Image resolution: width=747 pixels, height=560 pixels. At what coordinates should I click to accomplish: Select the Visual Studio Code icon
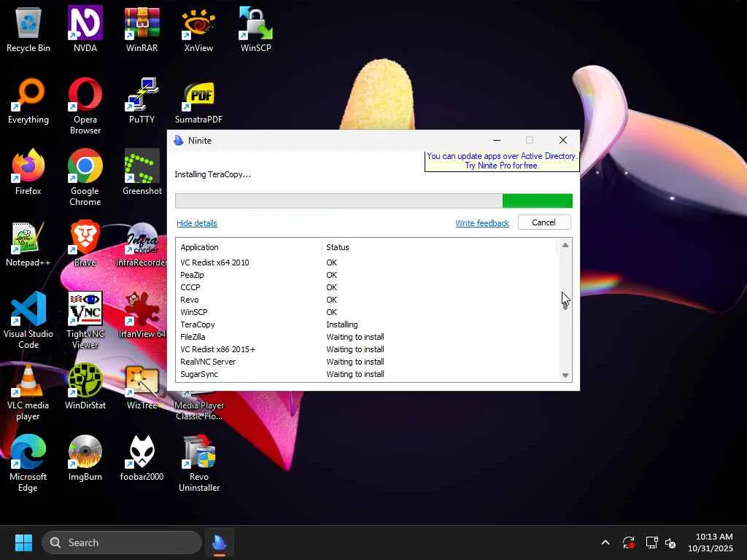pos(28,320)
